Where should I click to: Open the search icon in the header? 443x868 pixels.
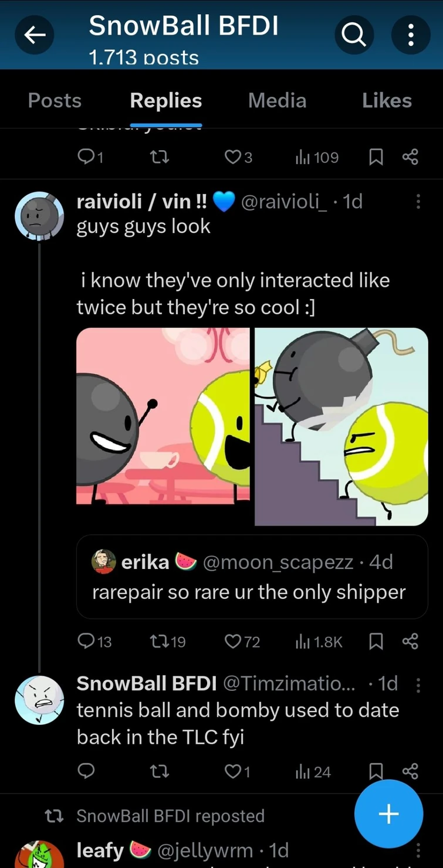pyautogui.click(x=354, y=35)
